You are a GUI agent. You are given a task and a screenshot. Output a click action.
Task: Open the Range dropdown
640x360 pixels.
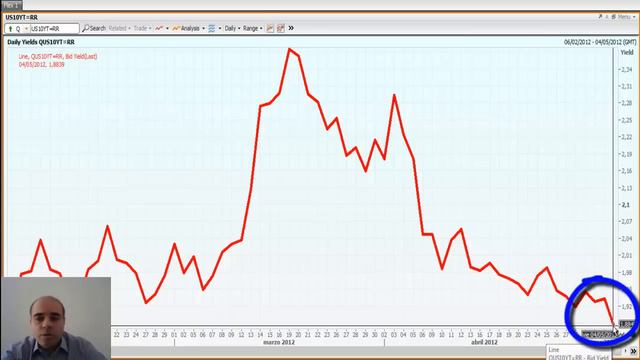click(x=253, y=28)
